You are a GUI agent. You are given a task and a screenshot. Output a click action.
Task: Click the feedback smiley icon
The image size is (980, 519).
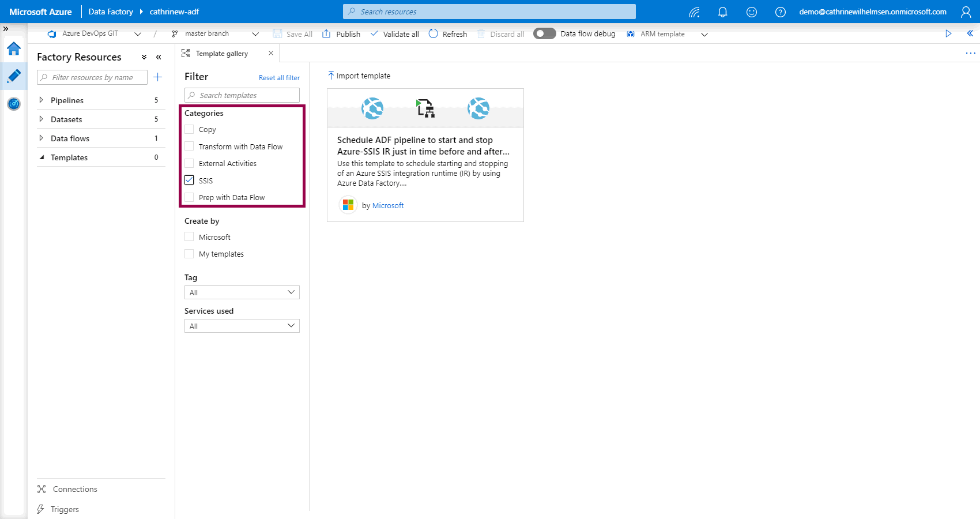(751, 11)
